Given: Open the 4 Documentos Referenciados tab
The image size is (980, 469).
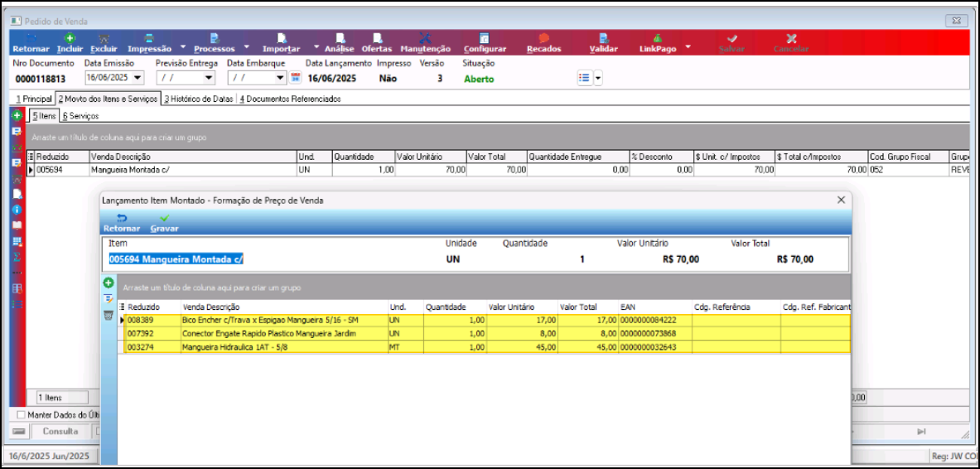Looking at the screenshot, I should click(289, 99).
